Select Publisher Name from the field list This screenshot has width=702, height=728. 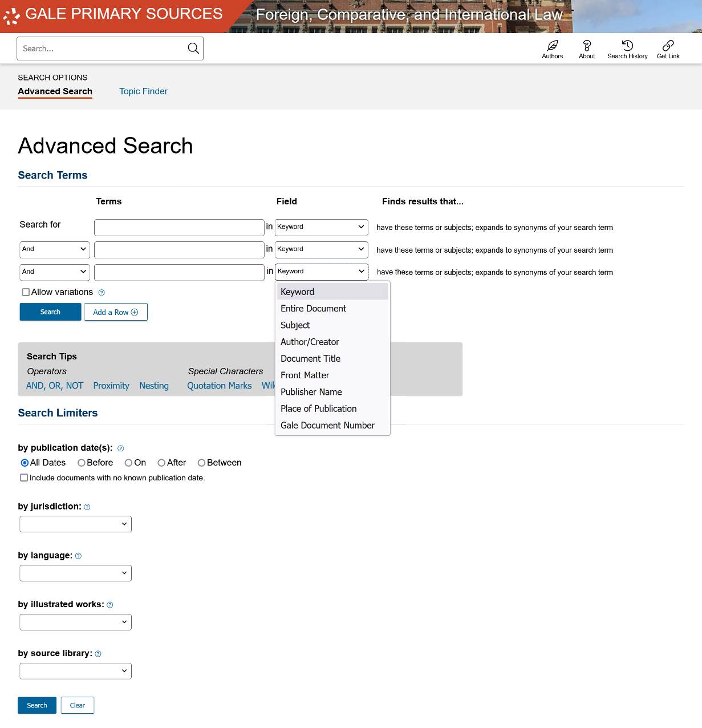pyautogui.click(x=332, y=392)
